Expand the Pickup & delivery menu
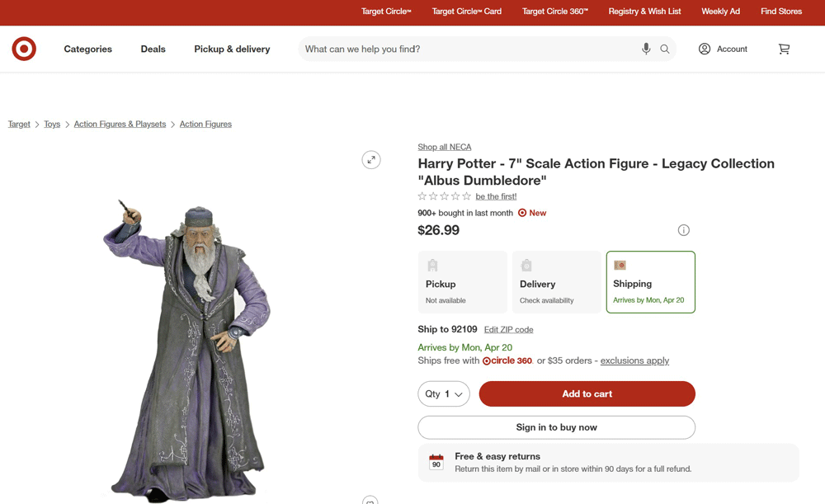 point(232,49)
